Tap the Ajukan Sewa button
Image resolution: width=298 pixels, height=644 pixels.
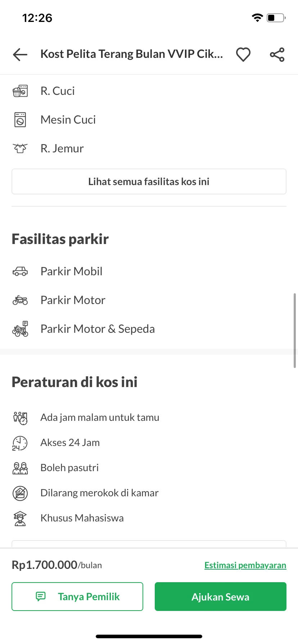[x=221, y=597]
